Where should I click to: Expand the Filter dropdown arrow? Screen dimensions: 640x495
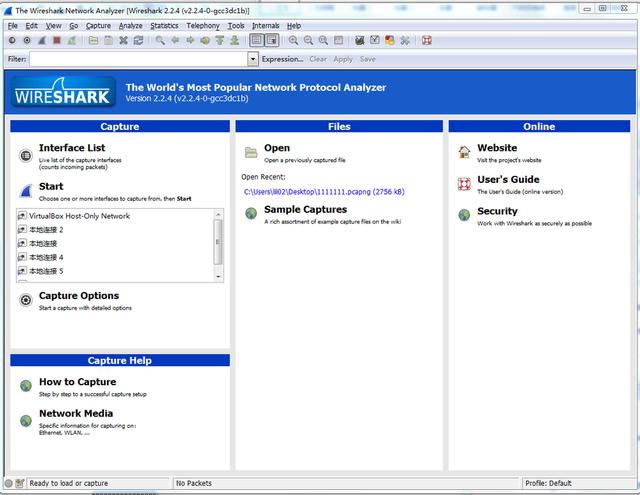point(253,59)
